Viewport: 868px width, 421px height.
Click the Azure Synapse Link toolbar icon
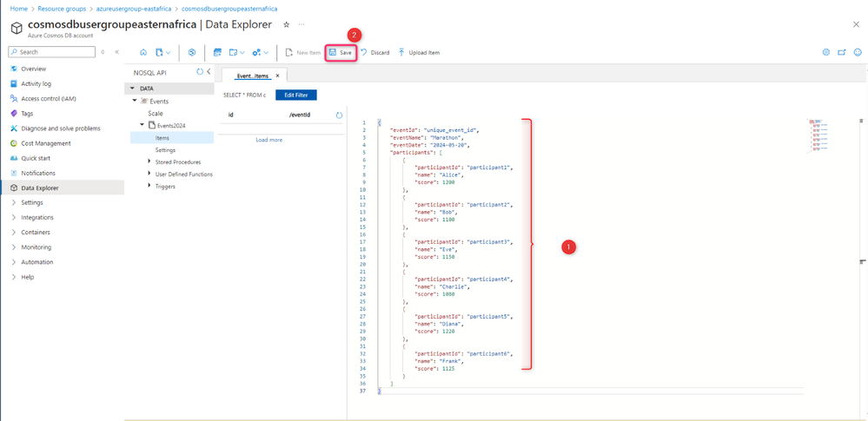(192, 53)
